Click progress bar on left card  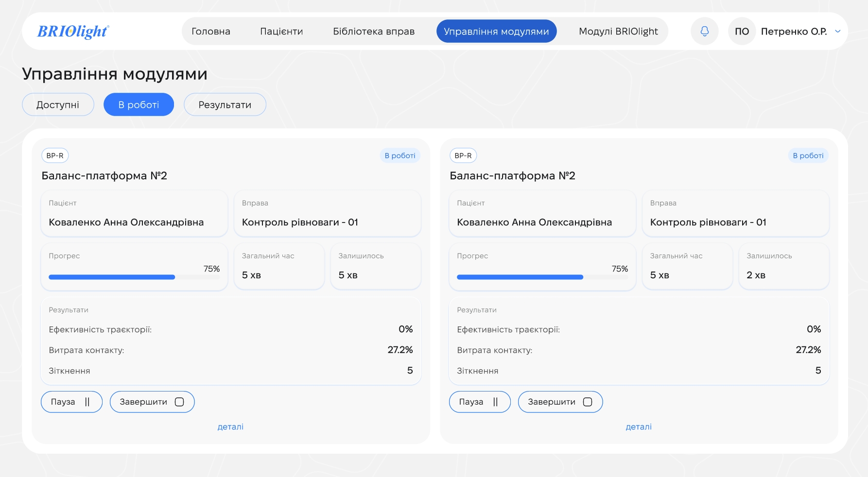pyautogui.click(x=134, y=277)
